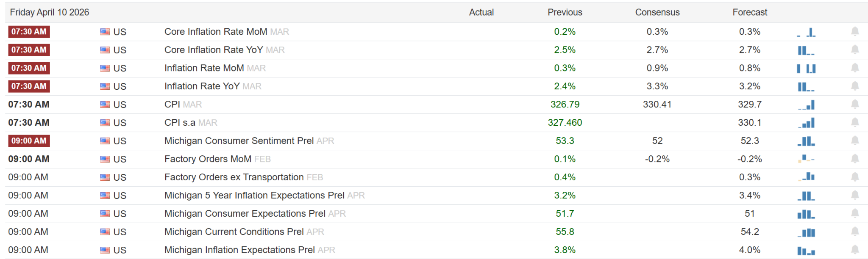
Task: Click the US flag on the CPI row
Action: pos(105,105)
